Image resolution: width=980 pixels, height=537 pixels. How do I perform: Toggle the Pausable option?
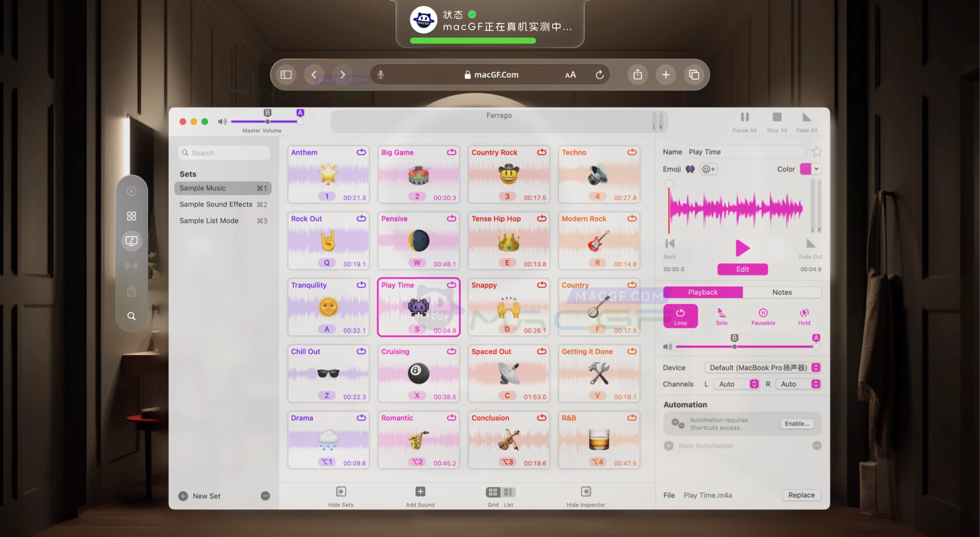[x=763, y=316]
